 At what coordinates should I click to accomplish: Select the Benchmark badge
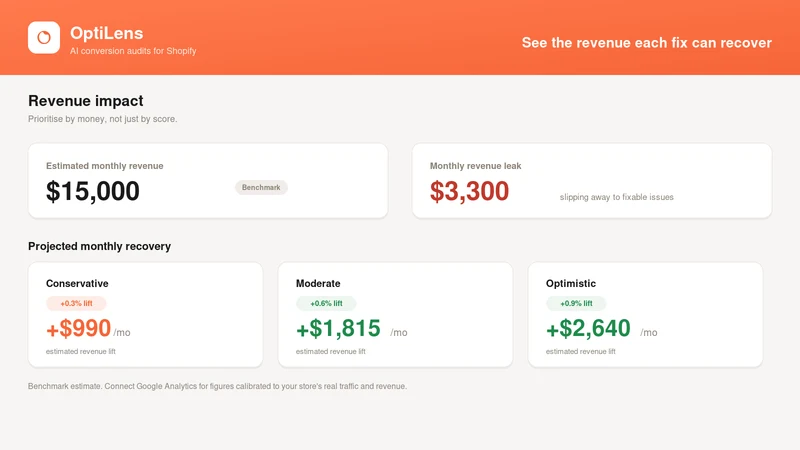coord(261,187)
